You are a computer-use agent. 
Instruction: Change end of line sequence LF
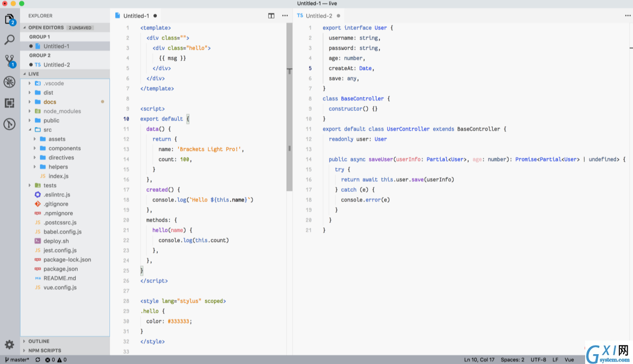tap(555, 360)
